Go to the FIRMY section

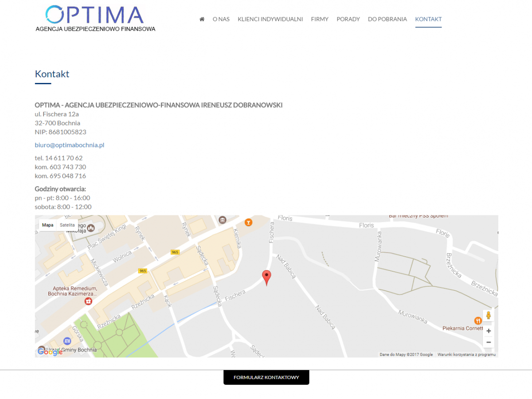pyautogui.click(x=320, y=19)
